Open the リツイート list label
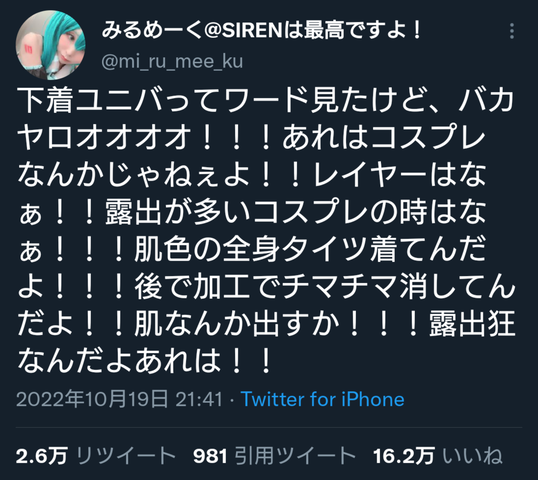 click(125, 456)
